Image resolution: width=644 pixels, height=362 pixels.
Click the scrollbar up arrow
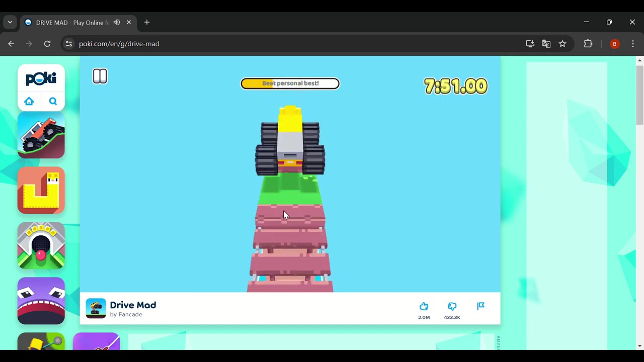coord(639,60)
